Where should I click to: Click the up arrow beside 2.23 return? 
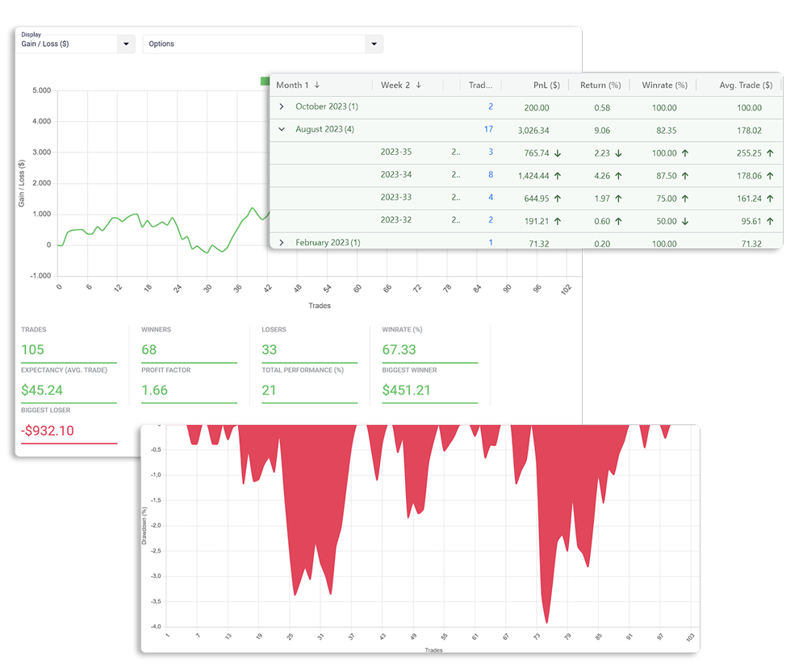[x=618, y=152]
